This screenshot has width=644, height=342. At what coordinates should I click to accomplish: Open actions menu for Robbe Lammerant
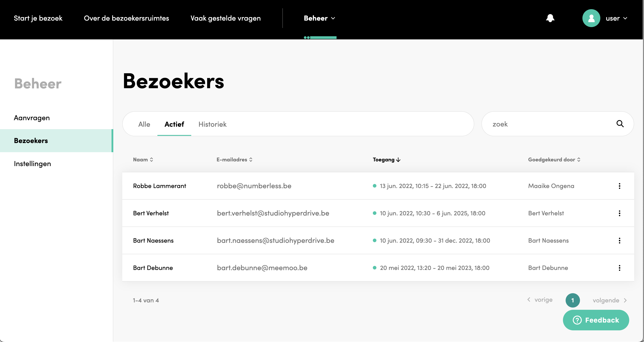coord(620,186)
